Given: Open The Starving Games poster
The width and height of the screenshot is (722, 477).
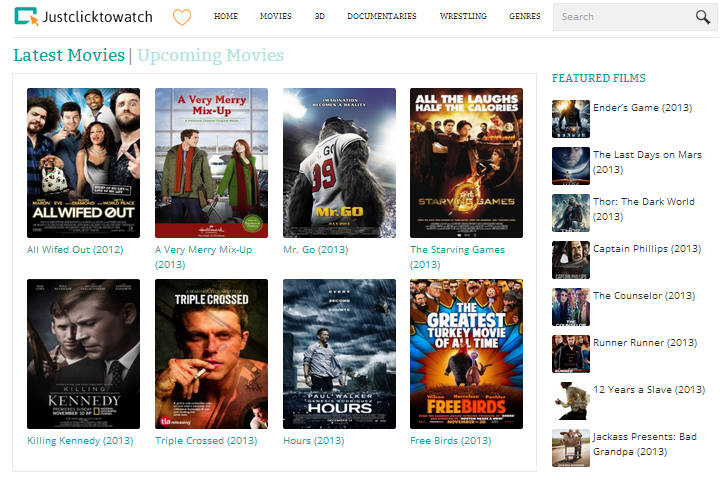Looking at the screenshot, I should (466, 163).
